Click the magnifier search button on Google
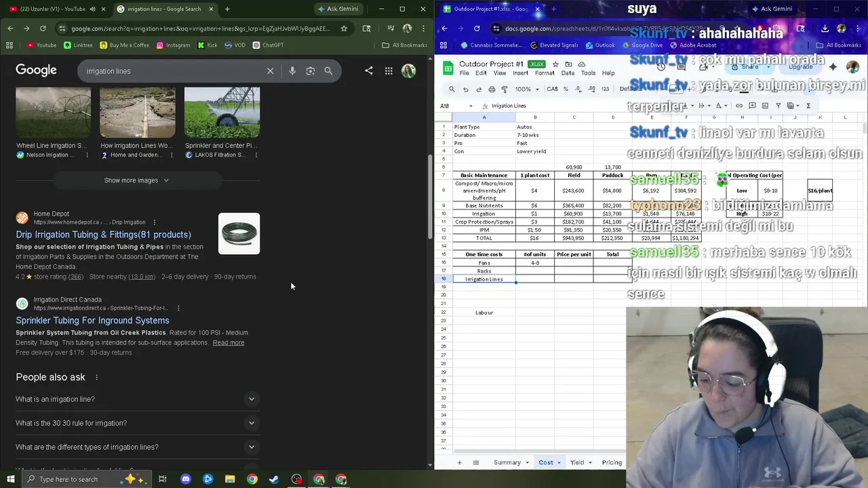This screenshot has height=488, width=868. (x=328, y=70)
